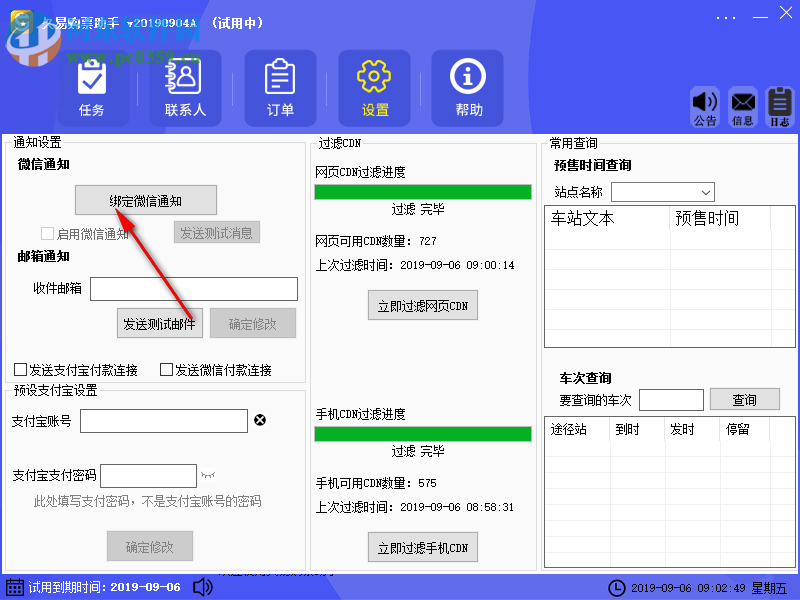Image resolution: width=800 pixels, height=600 pixels.
Task: Click 发送测试邮件 button
Action: pos(160,323)
